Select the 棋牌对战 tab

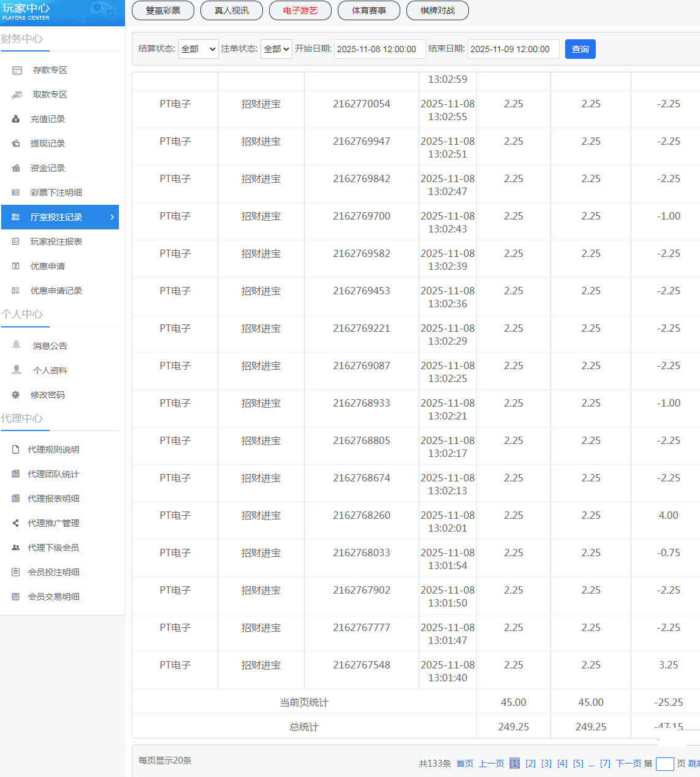point(438,10)
